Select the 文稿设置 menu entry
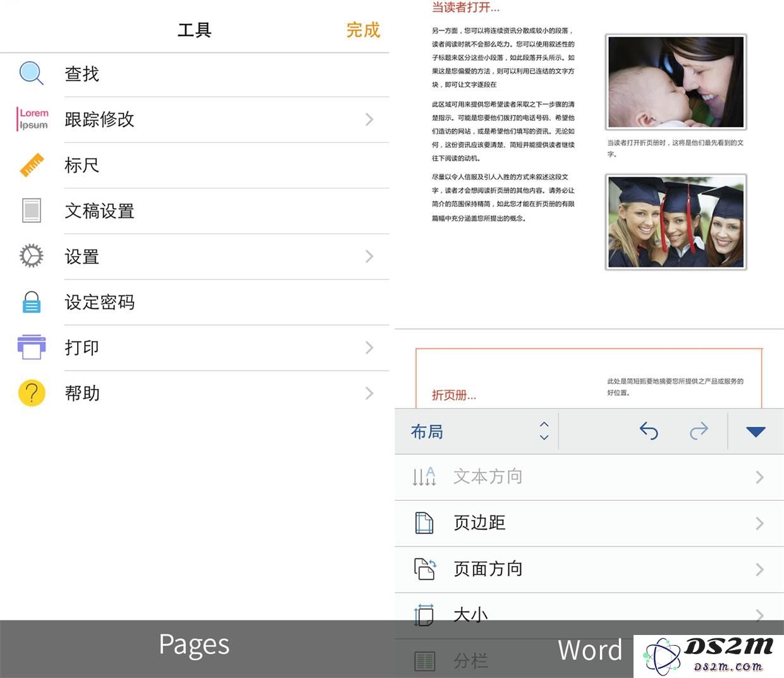Screen dimensions: 784x678 tap(195, 211)
